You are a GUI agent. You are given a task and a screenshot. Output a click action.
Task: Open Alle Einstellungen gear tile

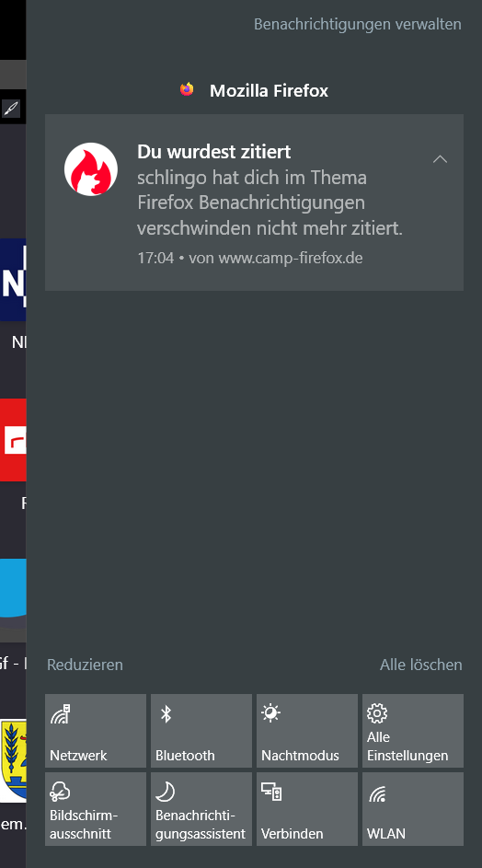[413, 731]
